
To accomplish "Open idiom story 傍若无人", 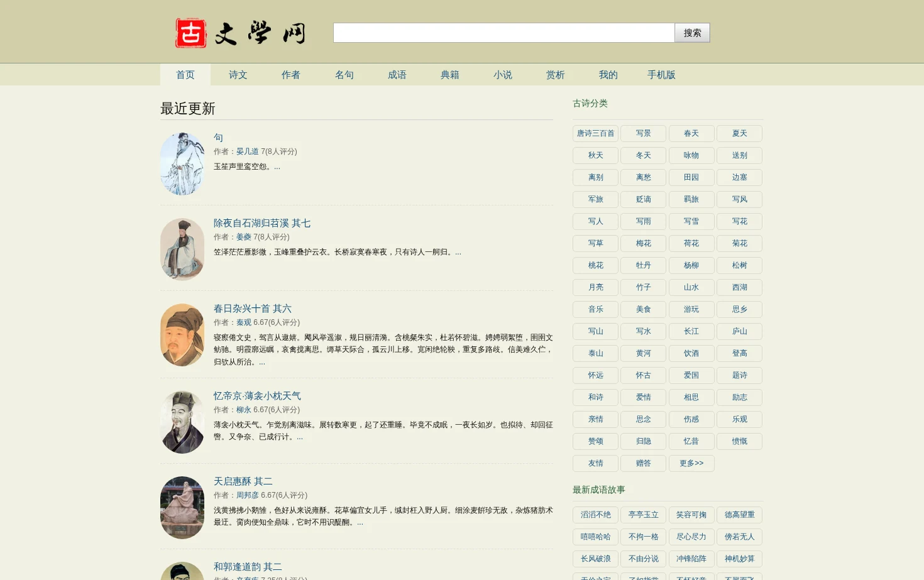I will 739,537.
